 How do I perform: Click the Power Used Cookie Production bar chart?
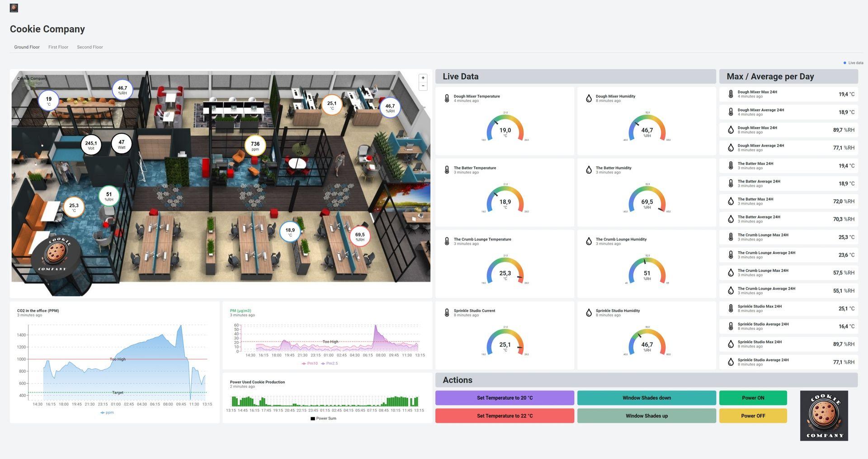click(325, 401)
